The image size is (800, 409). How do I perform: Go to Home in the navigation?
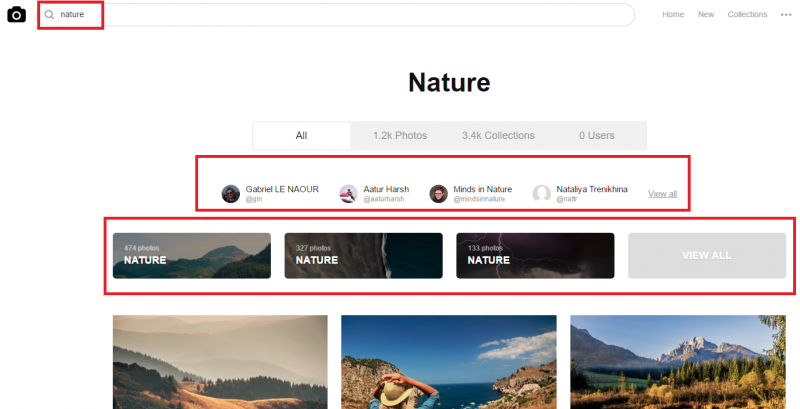(673, 15)
